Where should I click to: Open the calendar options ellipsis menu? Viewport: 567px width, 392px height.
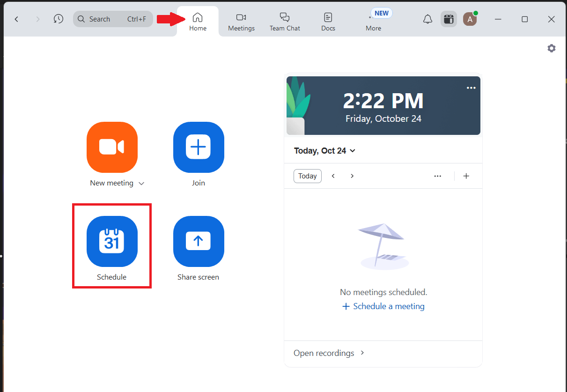(437, 176)
